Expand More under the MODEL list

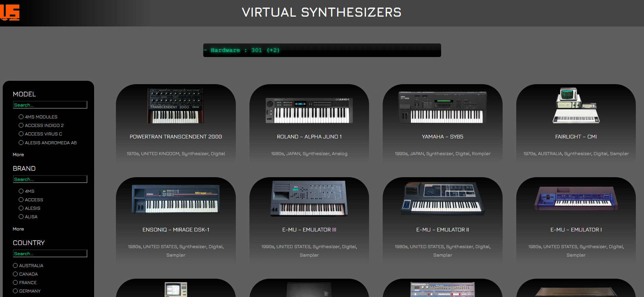[18, 154]
